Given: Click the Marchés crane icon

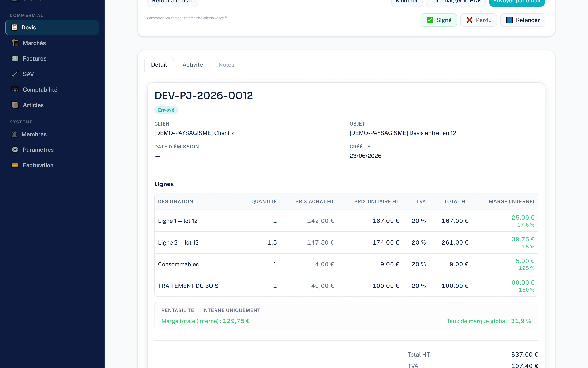Looking at the screenshot, I should [15, 43].
